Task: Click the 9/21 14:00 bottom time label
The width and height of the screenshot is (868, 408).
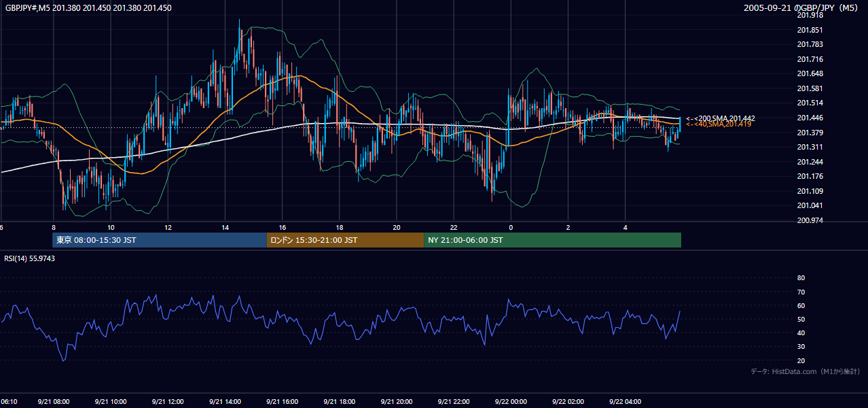Action: point(225,402)
